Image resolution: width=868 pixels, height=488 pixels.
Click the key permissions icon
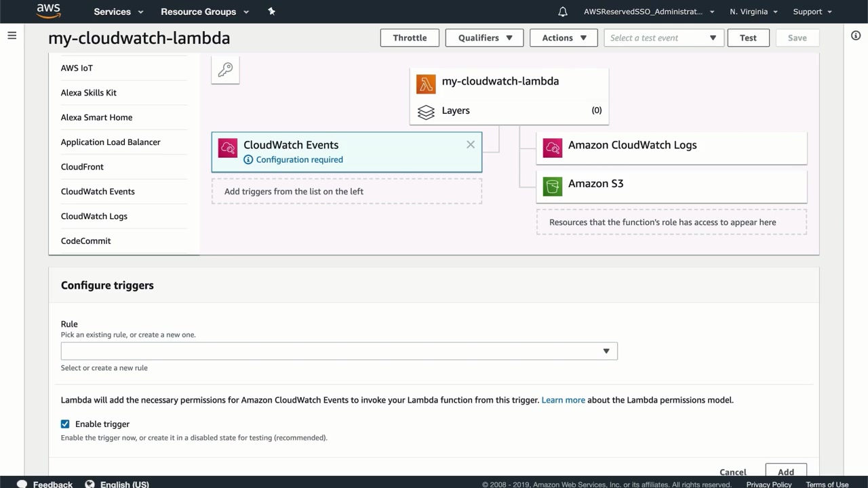pyautogui.click(x=225, y=70)
